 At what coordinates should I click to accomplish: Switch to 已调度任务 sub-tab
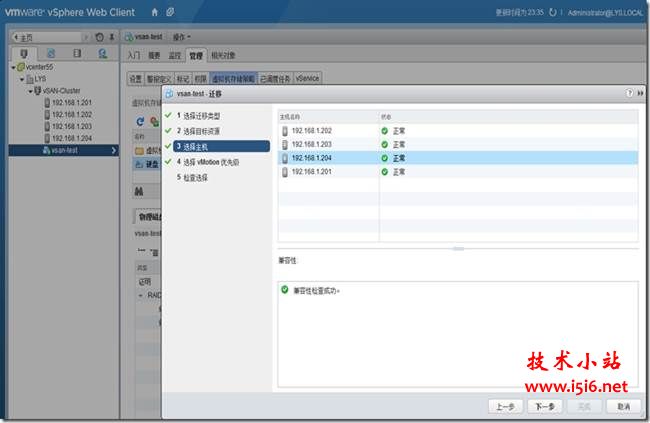275,78
